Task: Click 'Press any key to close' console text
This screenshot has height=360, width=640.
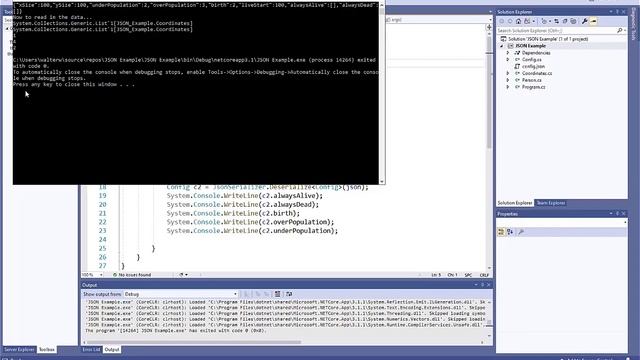Action: click(73, 84)
